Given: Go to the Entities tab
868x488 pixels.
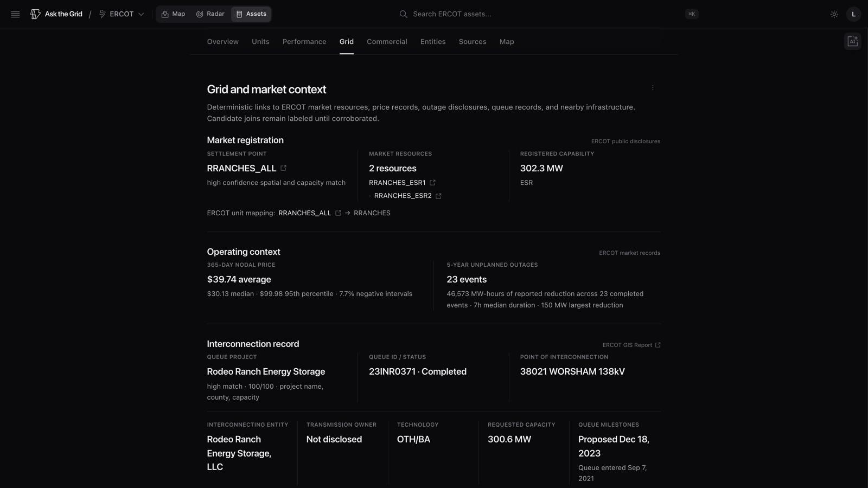Looking at the screenshot, I should tap(433, 42).
